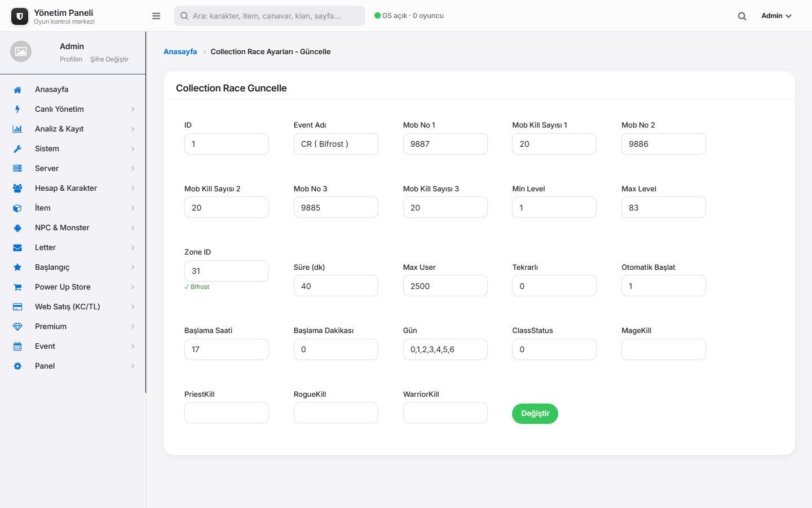Screen dimensions: 812x508
Task: Click the Analiz & Kayıt chart icon
Action: (x=17, y=129)
